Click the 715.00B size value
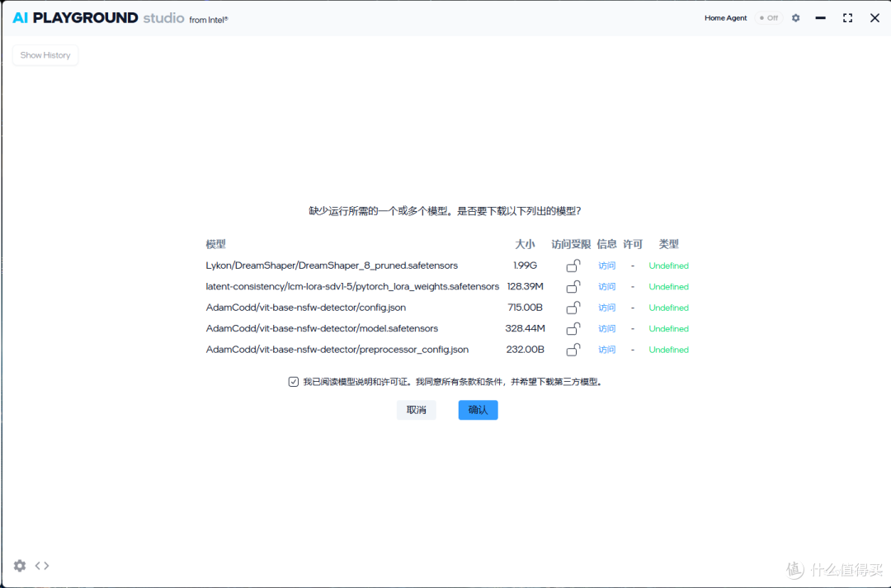 tap(525, 308)
